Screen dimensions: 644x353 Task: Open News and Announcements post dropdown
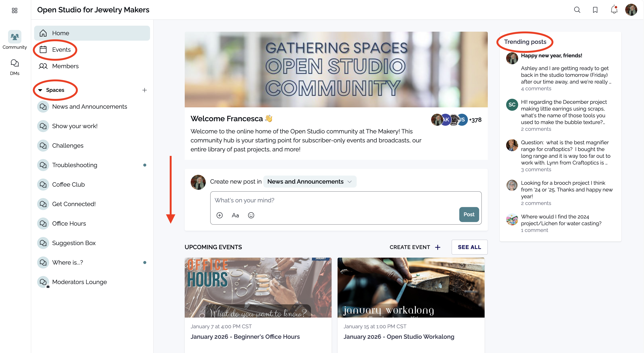coord(309,182)
